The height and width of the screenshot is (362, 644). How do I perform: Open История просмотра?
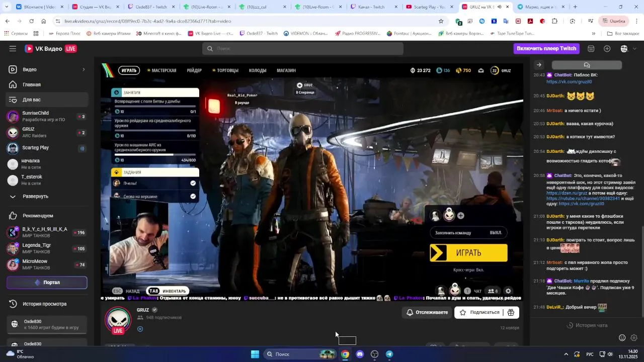pyautogui.click(x=47, y=304)
